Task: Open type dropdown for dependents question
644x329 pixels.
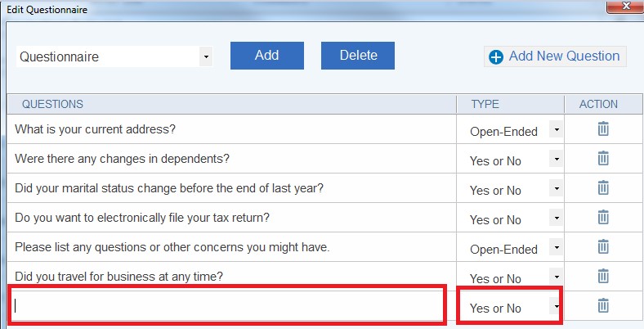Action: (x=556, y=159)
